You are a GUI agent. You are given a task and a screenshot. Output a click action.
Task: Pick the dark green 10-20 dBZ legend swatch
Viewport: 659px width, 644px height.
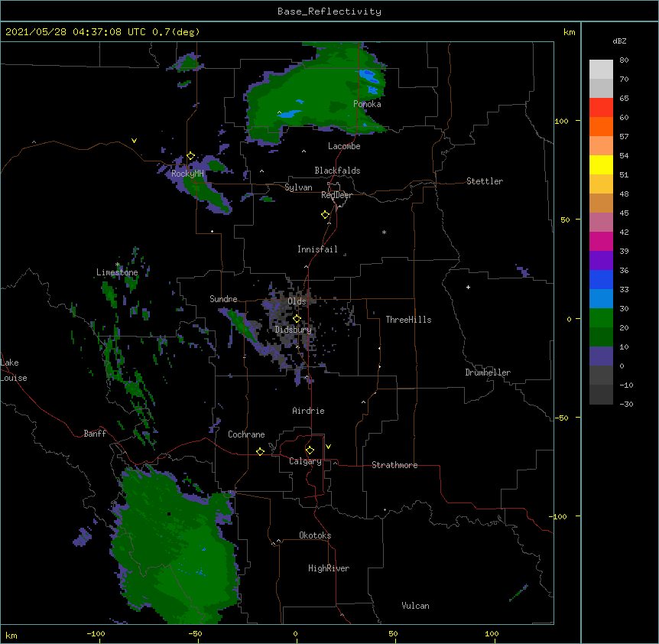pos(601,337)
